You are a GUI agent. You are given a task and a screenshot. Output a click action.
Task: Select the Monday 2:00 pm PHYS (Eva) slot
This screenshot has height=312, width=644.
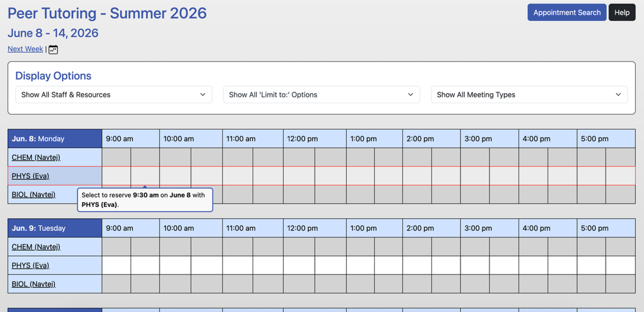[x=417, y=176]
